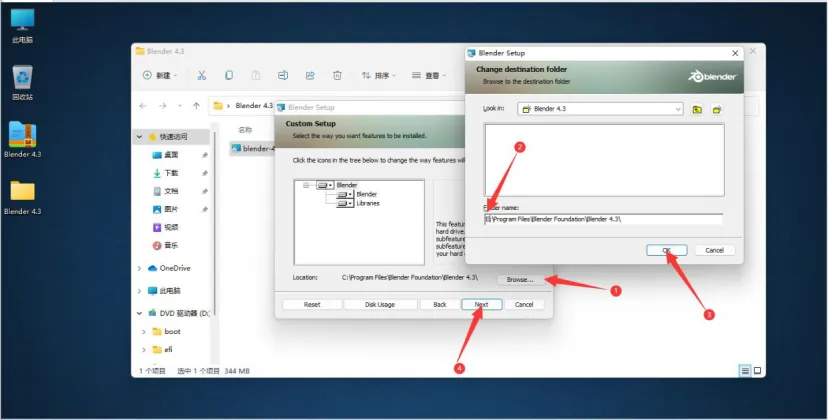Click the 名称 column header
Screen dimensions: 828x420
pos(245,130)
